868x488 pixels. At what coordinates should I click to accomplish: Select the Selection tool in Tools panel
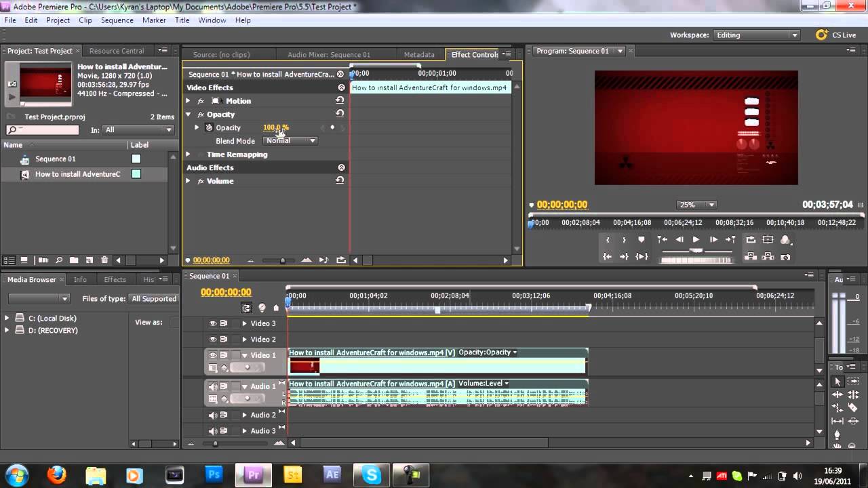coord(837,382)
